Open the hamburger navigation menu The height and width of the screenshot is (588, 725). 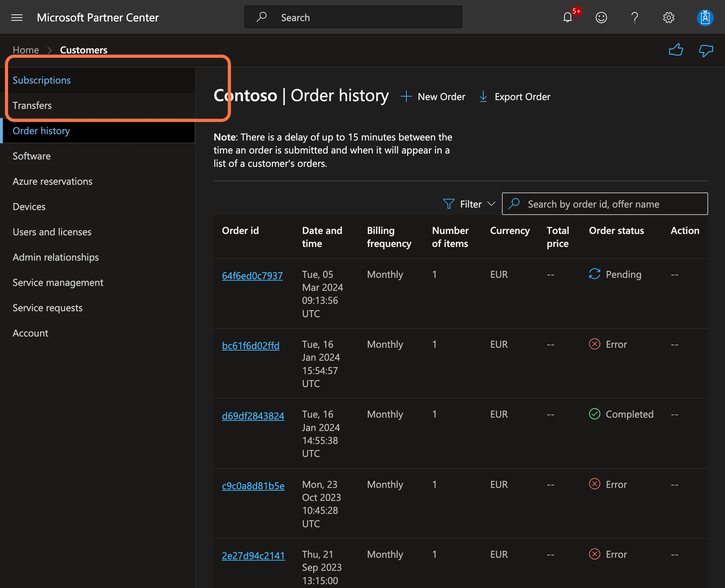(17, 18)
